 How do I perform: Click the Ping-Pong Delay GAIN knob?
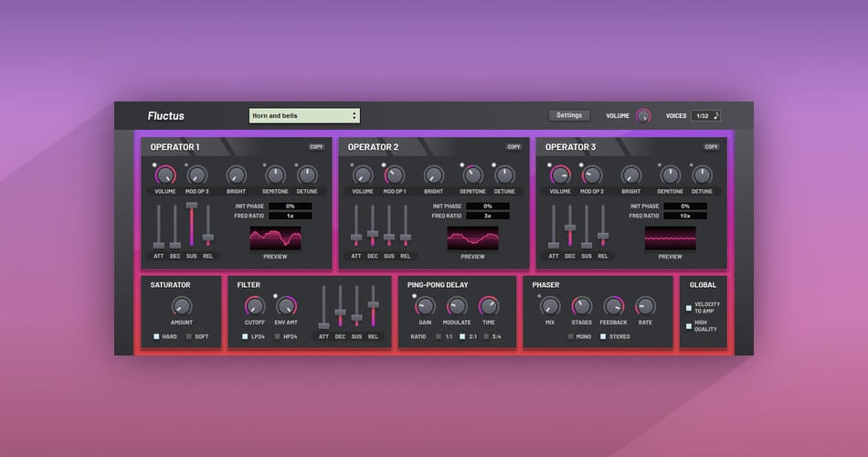click(425, 306)
